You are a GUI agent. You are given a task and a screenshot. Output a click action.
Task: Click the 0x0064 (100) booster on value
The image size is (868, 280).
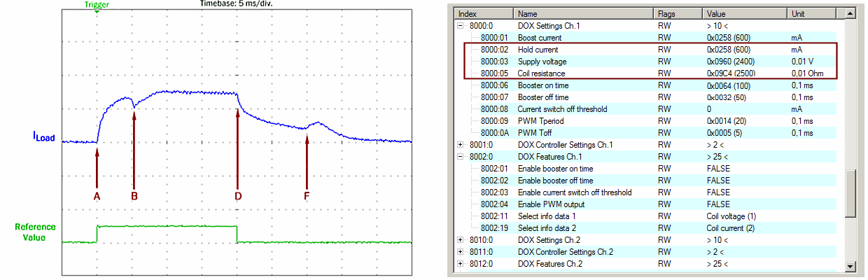point(727,85)
